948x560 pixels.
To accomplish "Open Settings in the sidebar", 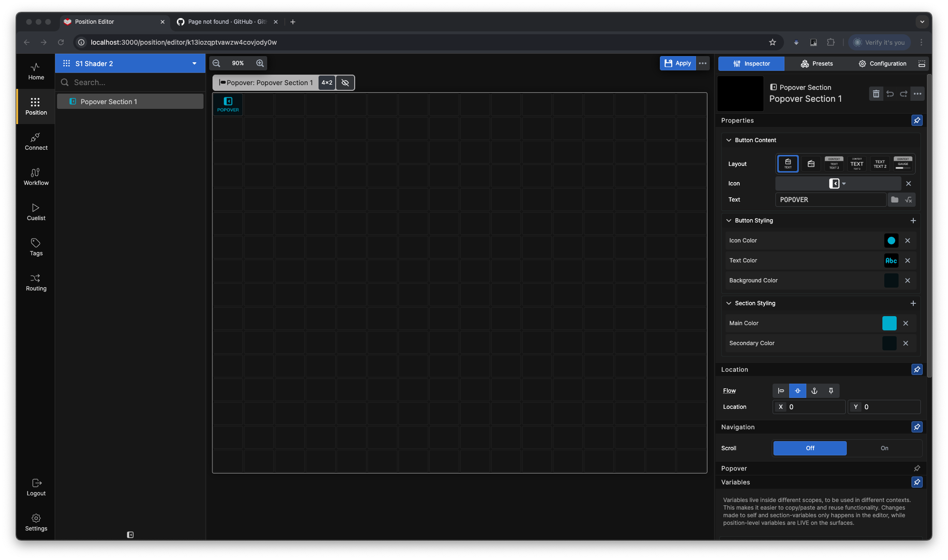I will (36, 522).
